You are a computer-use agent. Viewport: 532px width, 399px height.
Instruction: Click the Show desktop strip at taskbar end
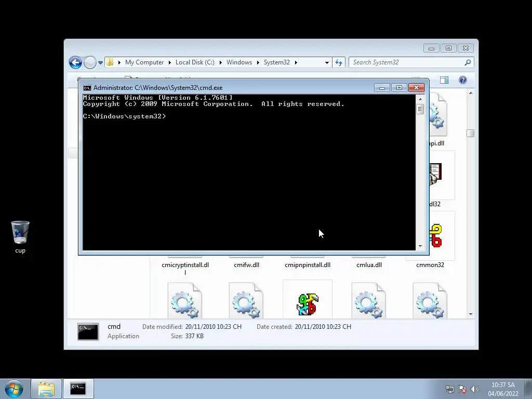coord(528,389)
